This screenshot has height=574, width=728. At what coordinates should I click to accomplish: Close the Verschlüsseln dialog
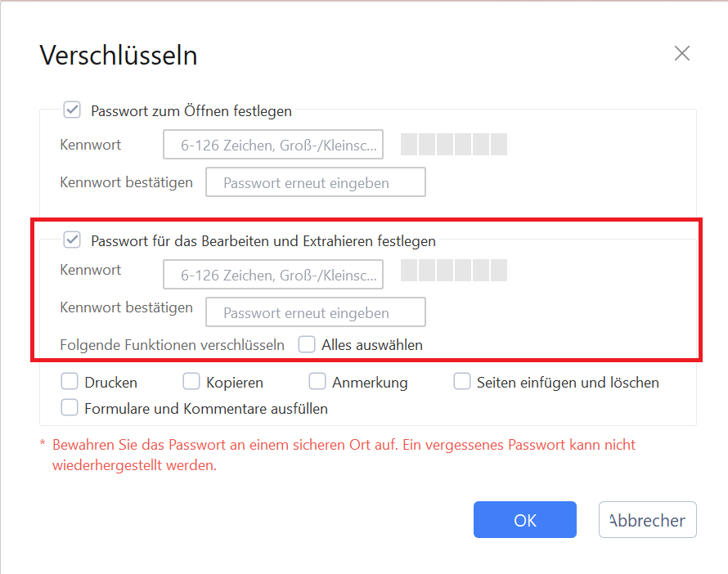pyautogui.click(x=681, y=52)
